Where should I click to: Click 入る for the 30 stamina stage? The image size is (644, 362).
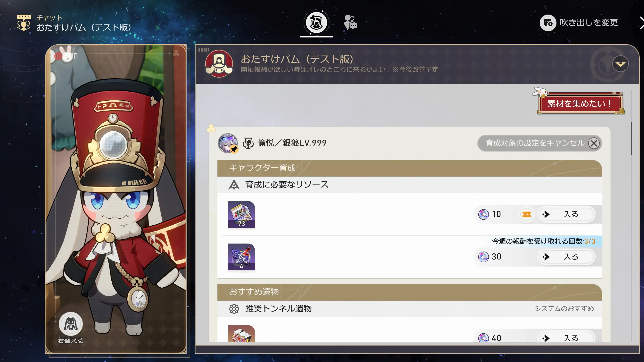pyautogui.click(x=566, y=257)
